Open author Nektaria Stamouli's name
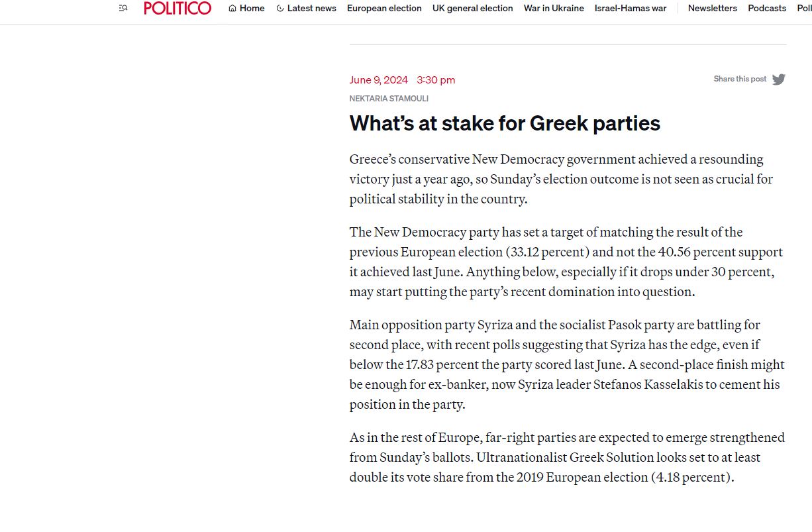 [x=389, y=99]
